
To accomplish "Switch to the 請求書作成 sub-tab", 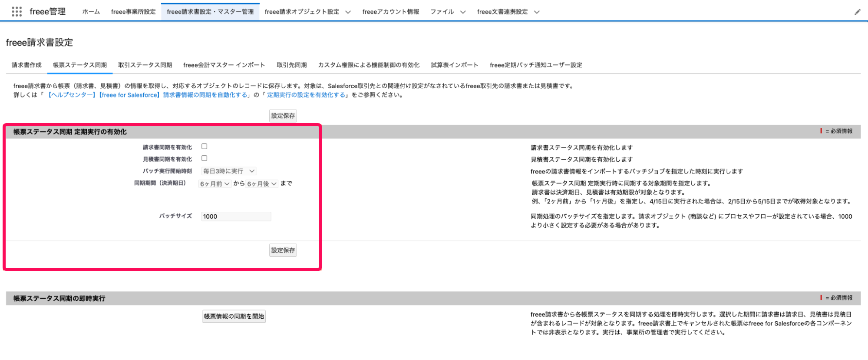I will [26, 65].
